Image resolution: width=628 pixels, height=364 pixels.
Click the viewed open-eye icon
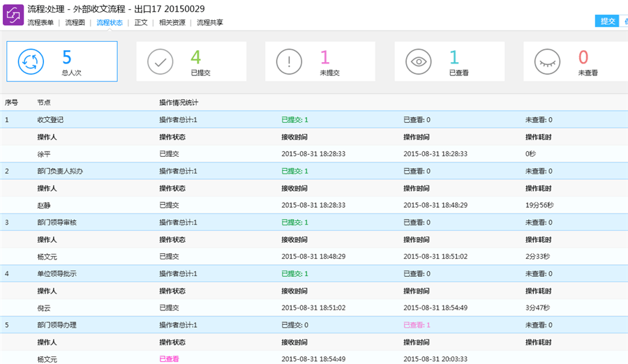(419, 62)
